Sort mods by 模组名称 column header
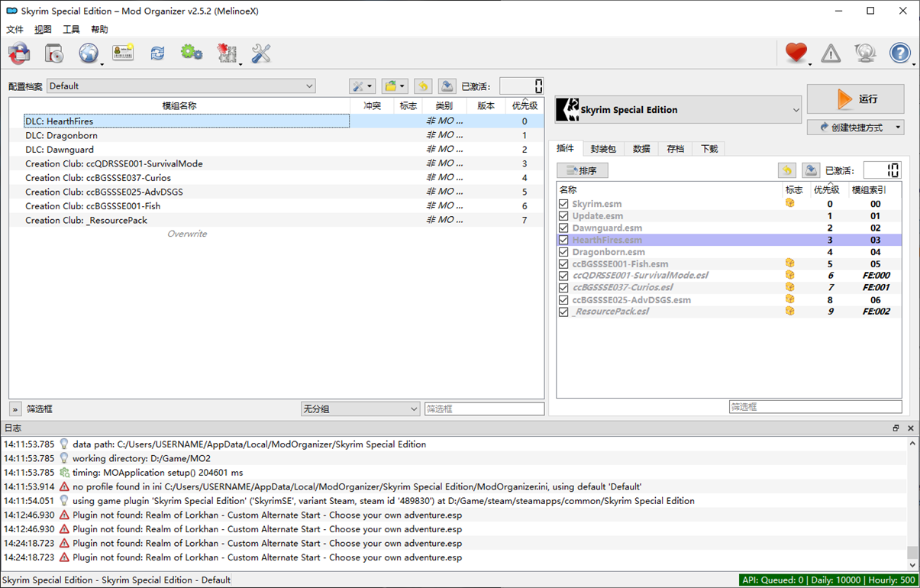This screenshot has width=920, height=588. [x=179, y=106]
